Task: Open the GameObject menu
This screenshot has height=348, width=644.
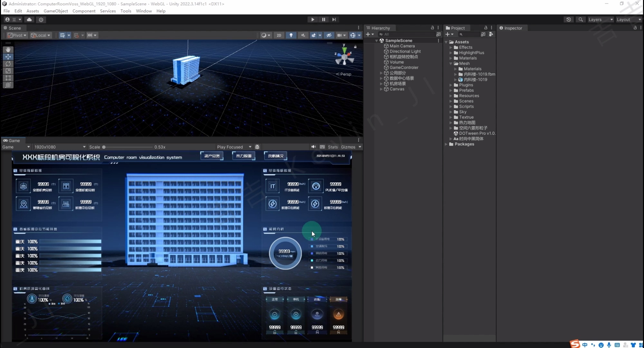Action: pyautogui.click(x=56, y=11)
